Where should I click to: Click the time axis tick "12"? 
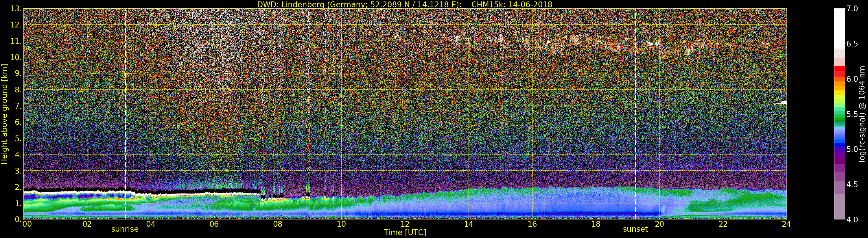405,224
